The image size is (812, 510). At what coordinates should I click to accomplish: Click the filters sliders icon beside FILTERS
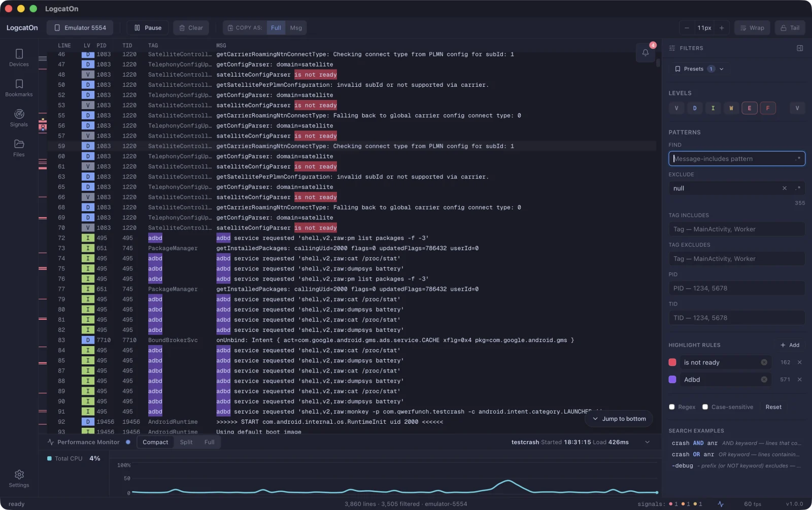(x=672, y=48)
